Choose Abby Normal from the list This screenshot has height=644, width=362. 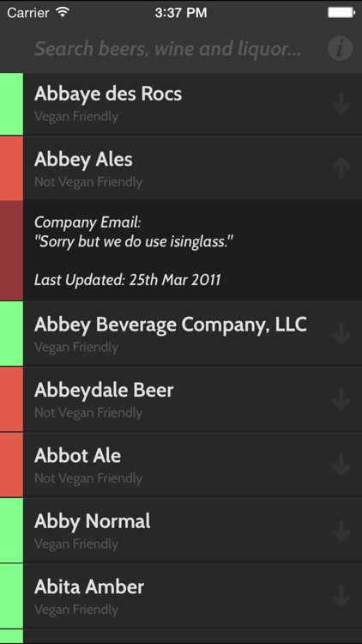(x=181, y=531)
